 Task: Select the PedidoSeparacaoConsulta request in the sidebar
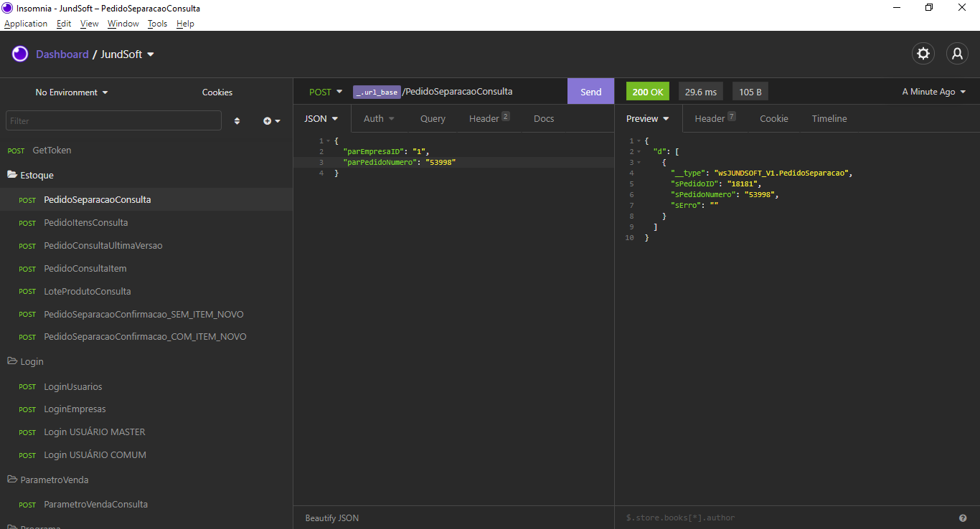(x=146, y=199)
